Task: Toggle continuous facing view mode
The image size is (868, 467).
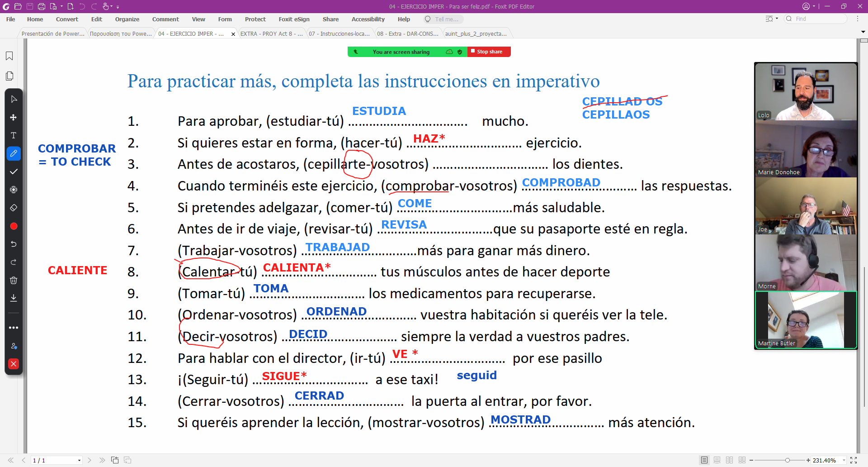Action: tap(742, 460)
